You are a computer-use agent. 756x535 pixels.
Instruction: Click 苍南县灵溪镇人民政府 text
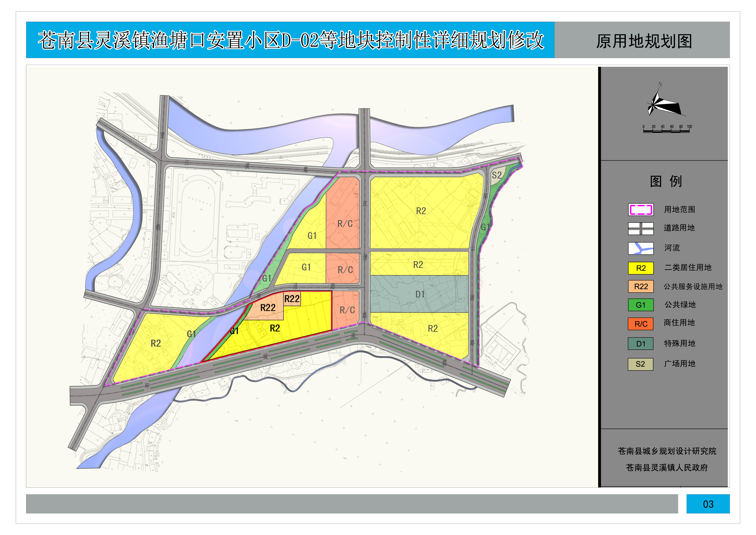click(667, 467)
